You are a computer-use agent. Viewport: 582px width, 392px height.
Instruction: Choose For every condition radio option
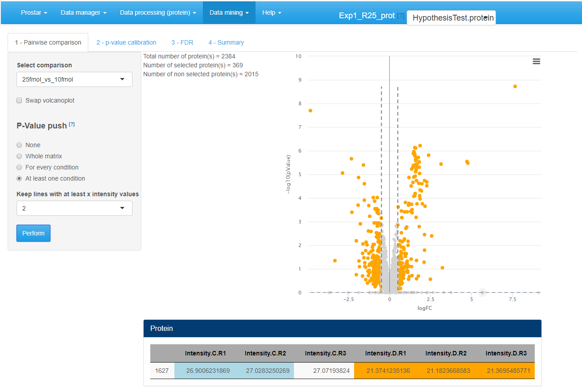[19, 167]
